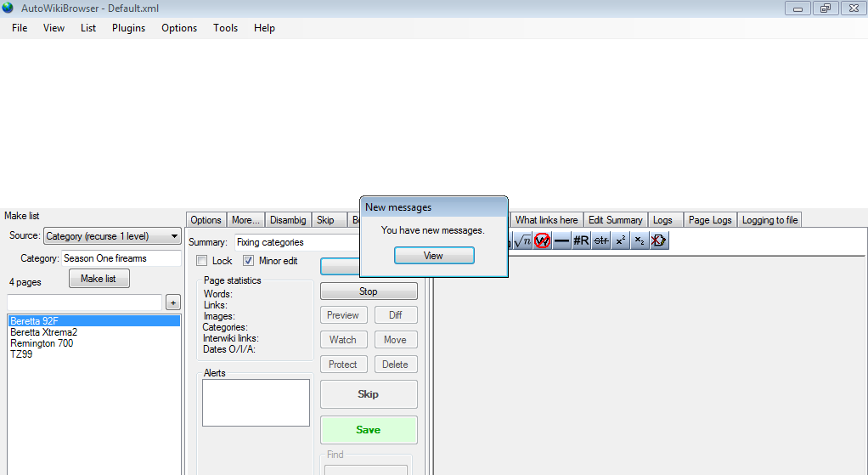Select Beretta 92F in page list
Viewport: 868px width, 475px height.
click(94, 321)
